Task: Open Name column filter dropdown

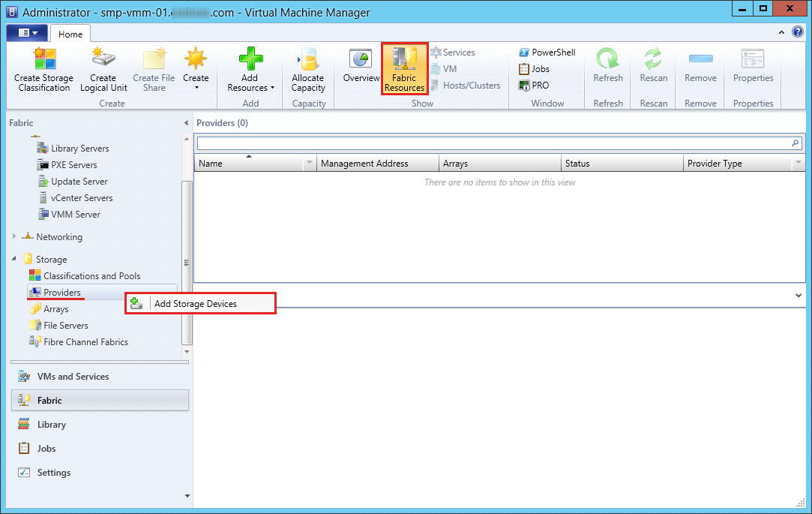Action: (310, 164)
